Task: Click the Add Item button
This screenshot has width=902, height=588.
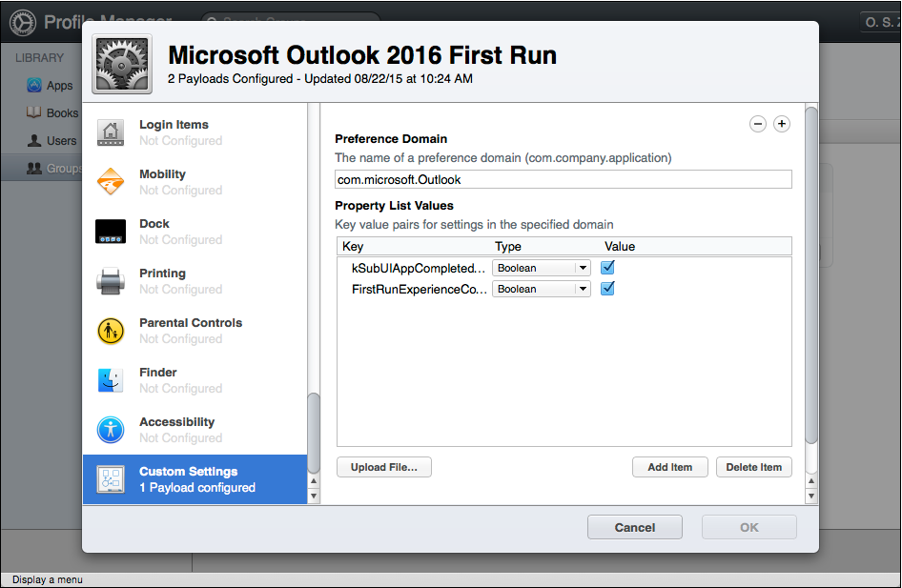Action: click(670, 467)
